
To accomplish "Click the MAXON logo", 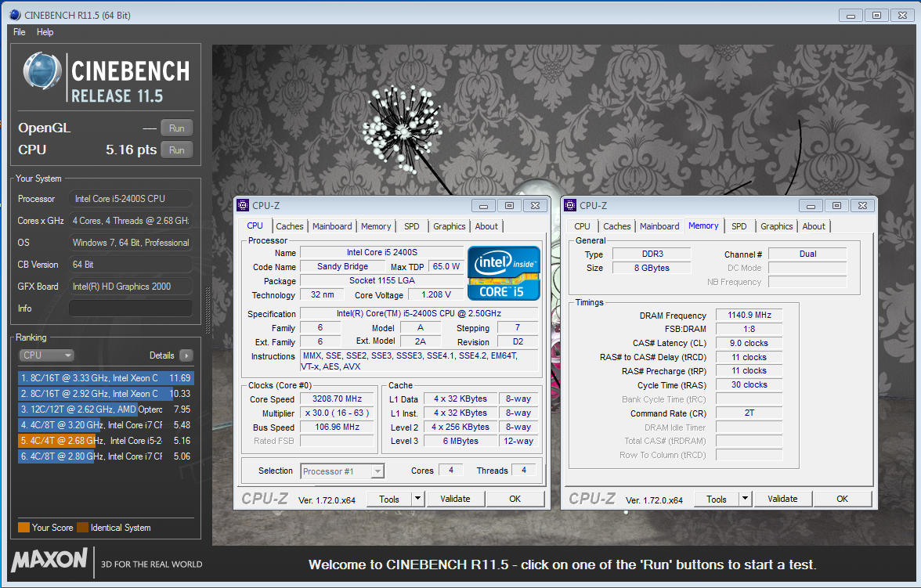I will tap(49, 560).
